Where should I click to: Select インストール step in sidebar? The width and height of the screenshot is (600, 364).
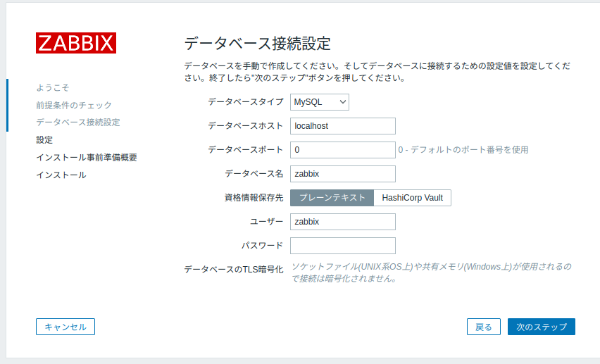pyautogui.click(x=61, y=175)
